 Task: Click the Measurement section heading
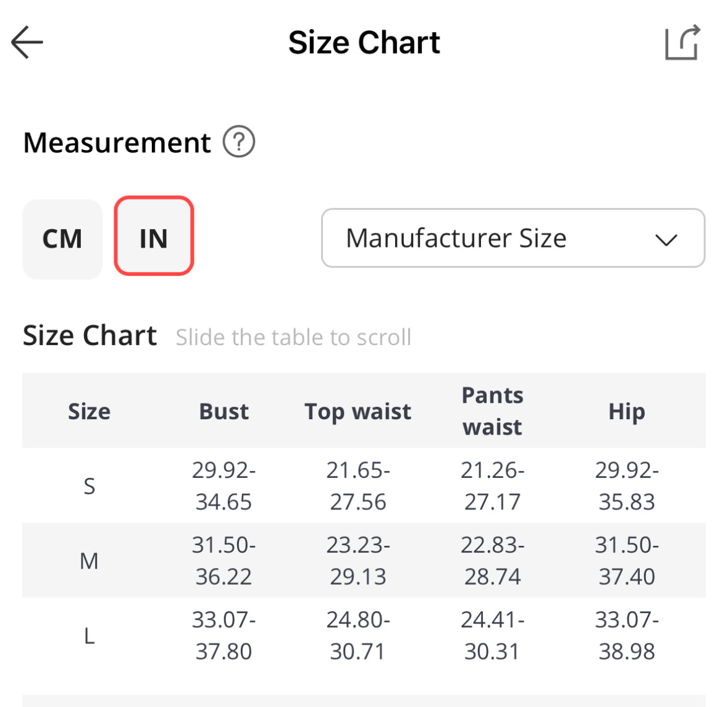117,143
